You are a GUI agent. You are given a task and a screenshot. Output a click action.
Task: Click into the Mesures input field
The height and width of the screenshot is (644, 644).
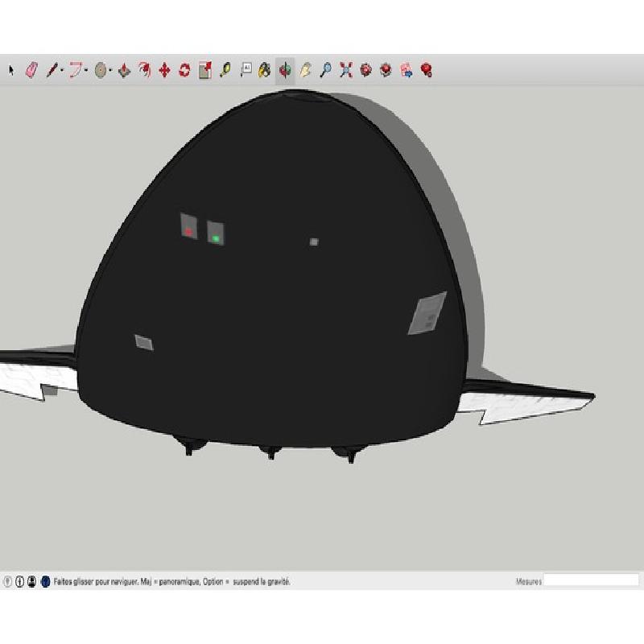point(591,580)
